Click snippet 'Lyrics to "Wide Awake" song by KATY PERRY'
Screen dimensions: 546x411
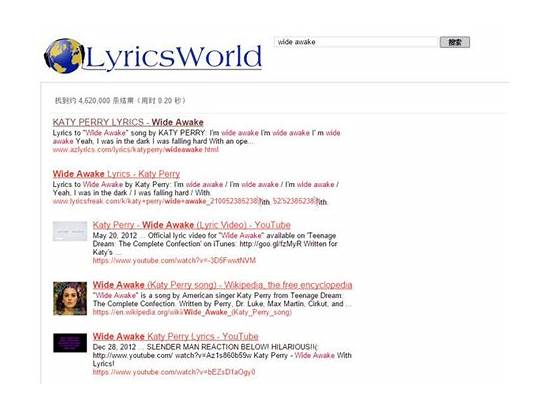(x=129, y=133)
